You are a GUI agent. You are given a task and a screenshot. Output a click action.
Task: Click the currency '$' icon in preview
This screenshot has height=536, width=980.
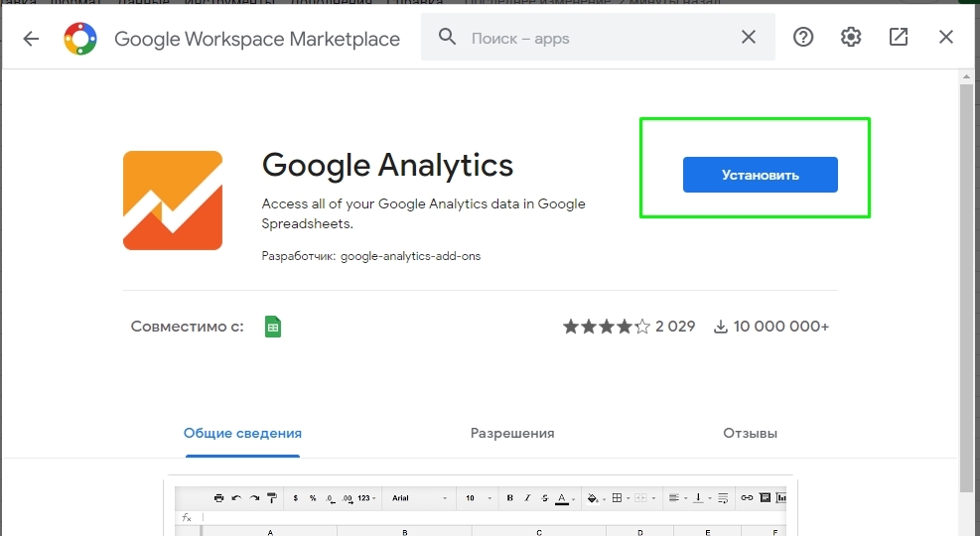point(295,498)
